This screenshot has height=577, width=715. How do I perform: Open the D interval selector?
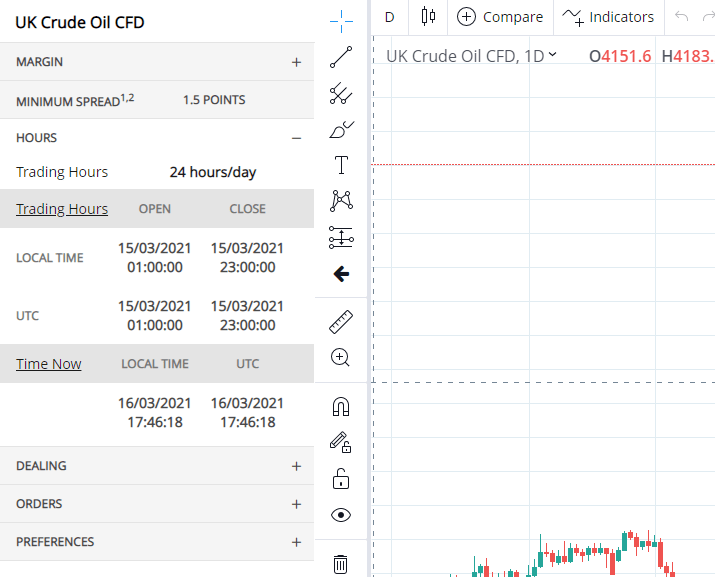[389, 17]
